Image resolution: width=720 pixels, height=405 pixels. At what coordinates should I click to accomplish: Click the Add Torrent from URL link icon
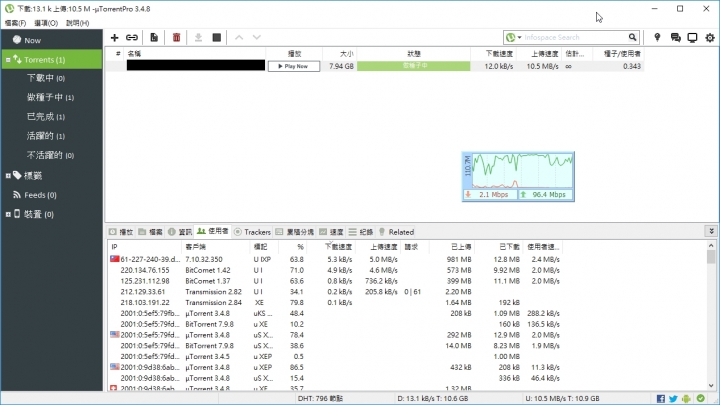pyautogui.click(x=132, y=37)
